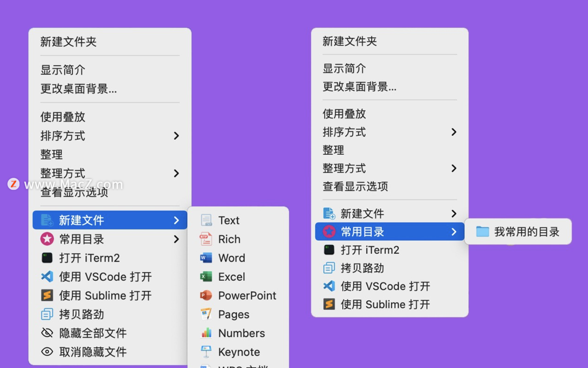This screenshot has width=588, height=368.
Task: Click the Sublime icon in right menu
Action: tap(329, 304)
